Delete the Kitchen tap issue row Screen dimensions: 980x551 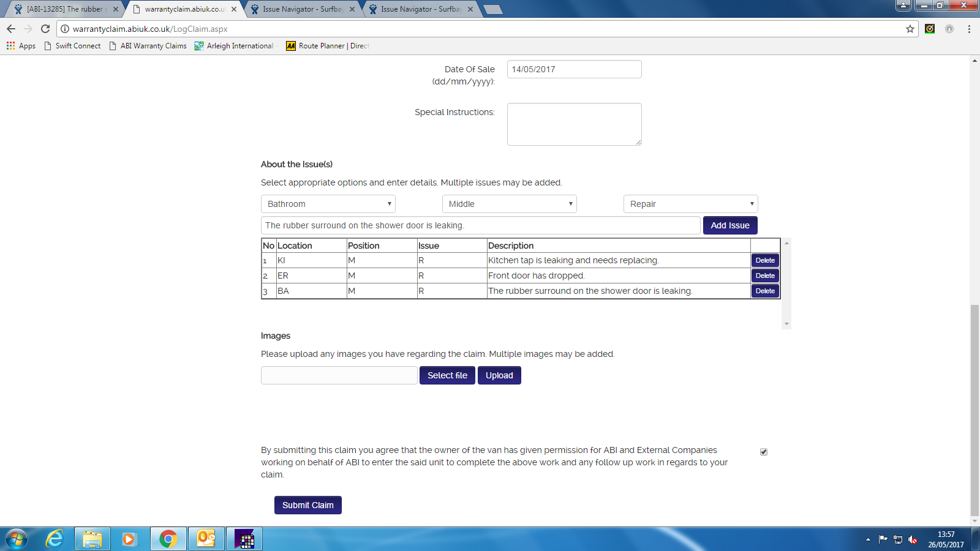(x=765, y=260)
